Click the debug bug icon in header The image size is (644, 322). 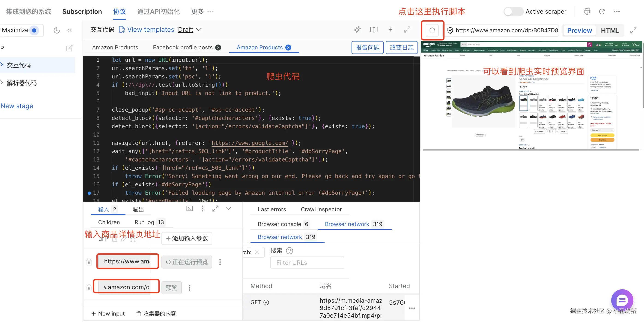587,12
